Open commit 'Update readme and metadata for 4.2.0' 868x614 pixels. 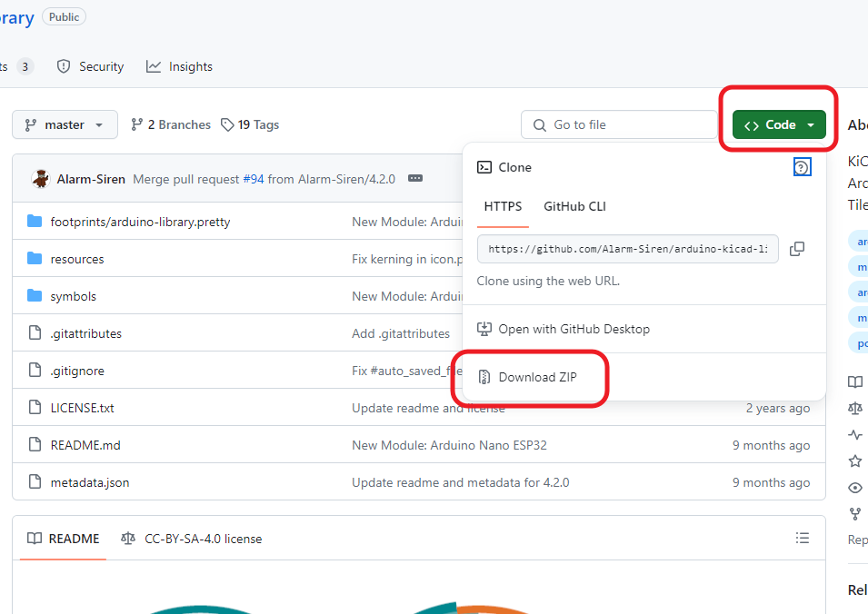pyautogui.click(x=461, y=482)
